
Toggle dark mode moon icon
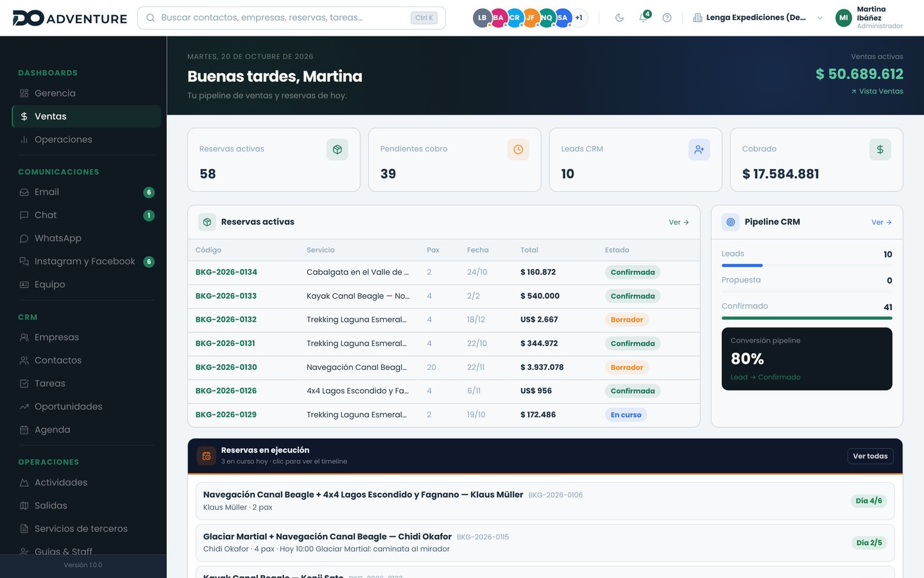tap(619, 18)
